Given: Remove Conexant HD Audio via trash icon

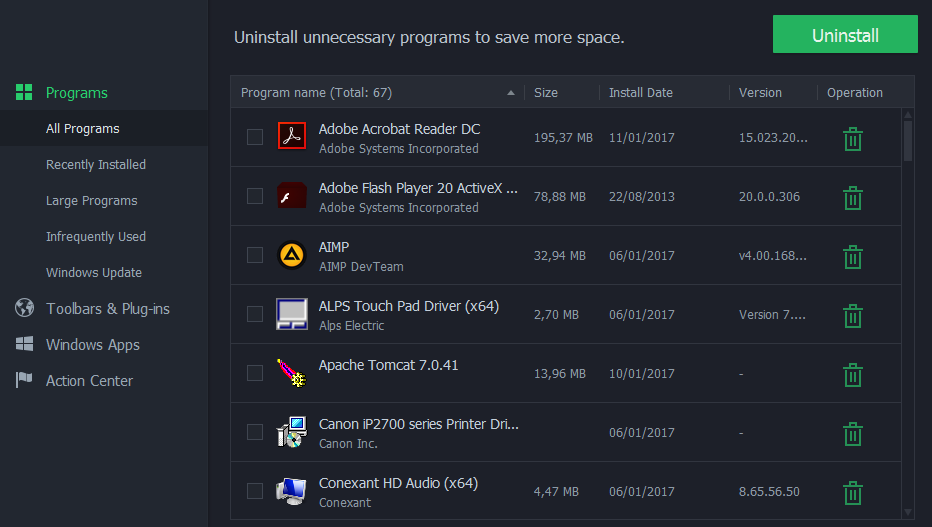Looking at the screenshot, I should [x=852, y=493].
